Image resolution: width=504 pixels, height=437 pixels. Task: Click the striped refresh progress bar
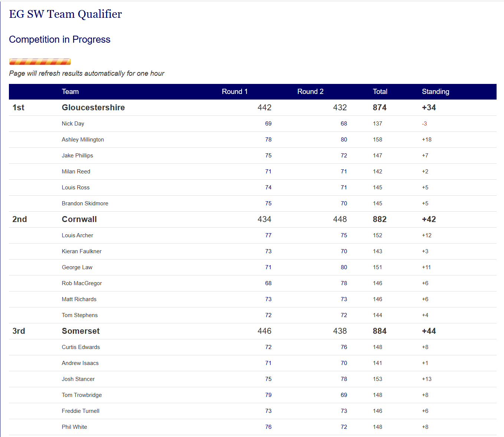[40, 62]
